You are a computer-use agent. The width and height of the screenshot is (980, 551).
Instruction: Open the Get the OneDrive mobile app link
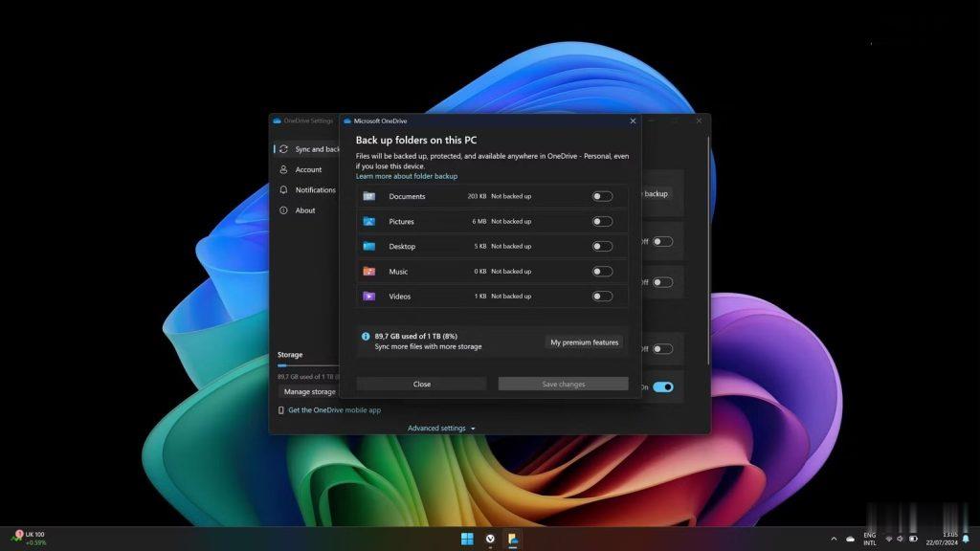click(334, 410)
